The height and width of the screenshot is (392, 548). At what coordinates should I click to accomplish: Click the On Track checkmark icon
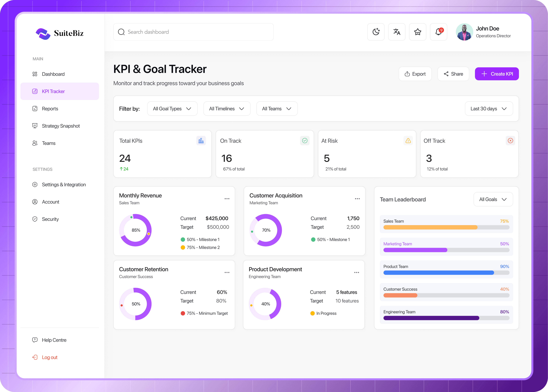click(305, 141)
